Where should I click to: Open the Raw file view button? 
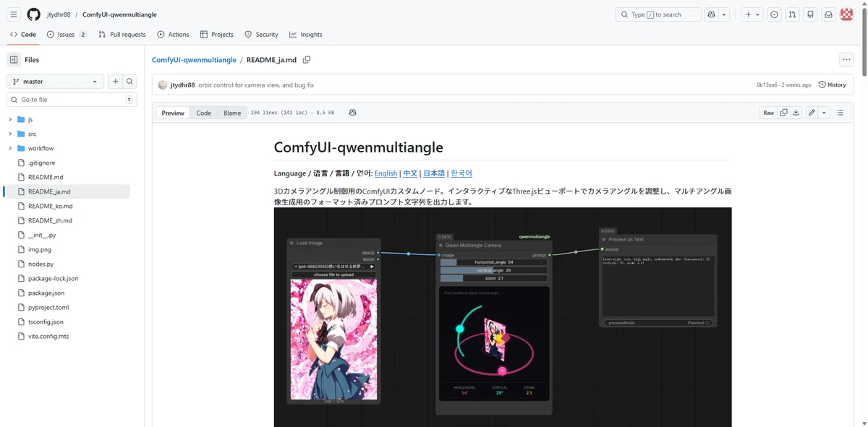(x=768, y=113)
